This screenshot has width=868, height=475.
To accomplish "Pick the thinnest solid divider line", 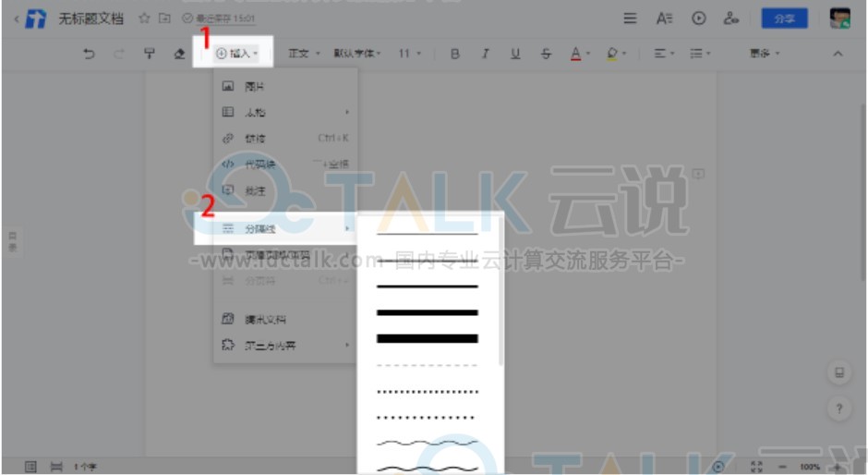I will click(427, 234).
